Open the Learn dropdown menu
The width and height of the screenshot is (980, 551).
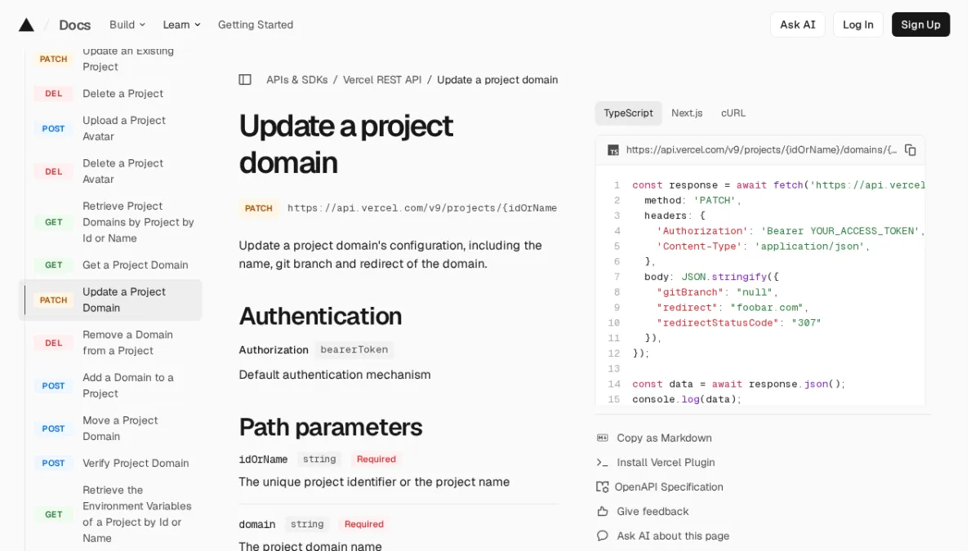181,24
